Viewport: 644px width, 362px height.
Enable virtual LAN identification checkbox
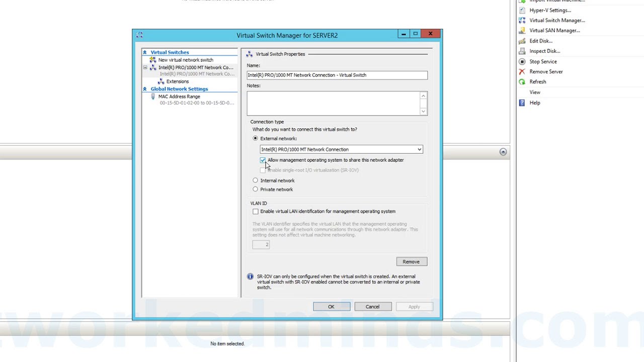pyautogui.click(x=256, y=212)
